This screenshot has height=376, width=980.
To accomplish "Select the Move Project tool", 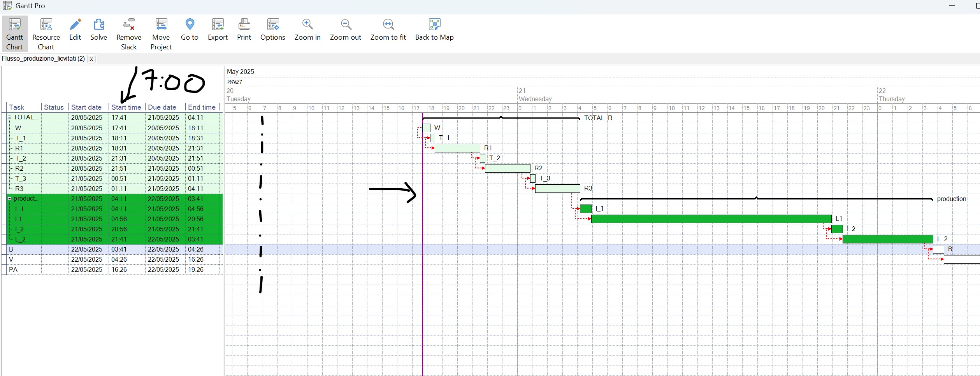I will (161, 34).
